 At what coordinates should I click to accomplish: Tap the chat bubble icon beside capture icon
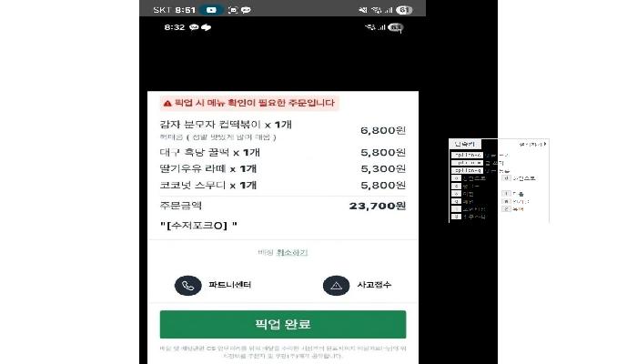tap(246, 10)
